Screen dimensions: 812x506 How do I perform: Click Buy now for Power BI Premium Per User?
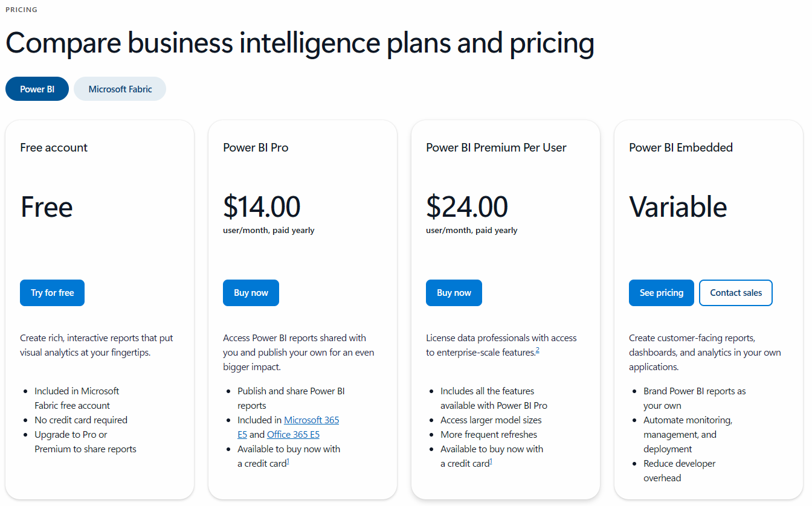pyautogui.click(x=454, y=292)
